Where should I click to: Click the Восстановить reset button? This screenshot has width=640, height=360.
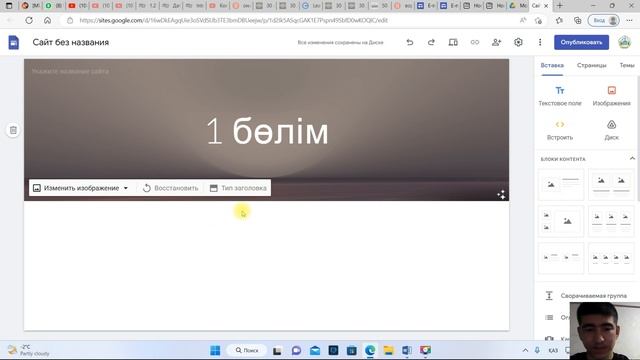click(x=171, y=188)
